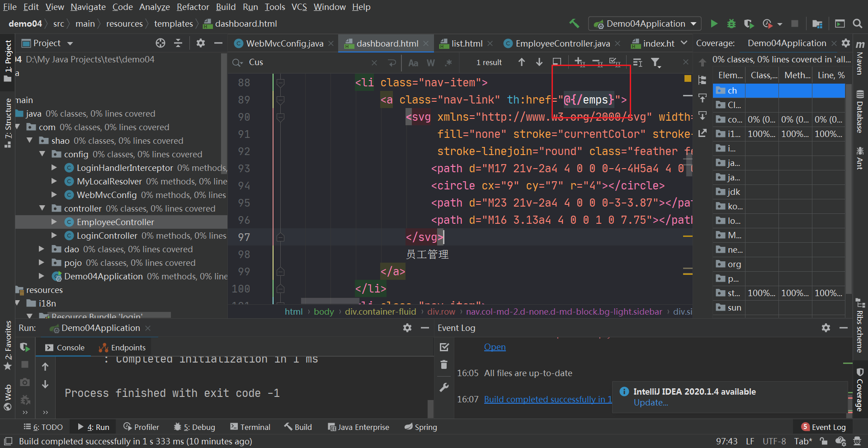Open Favorites tool window from left sidebar
868x448 pixels.
[8, 345]
